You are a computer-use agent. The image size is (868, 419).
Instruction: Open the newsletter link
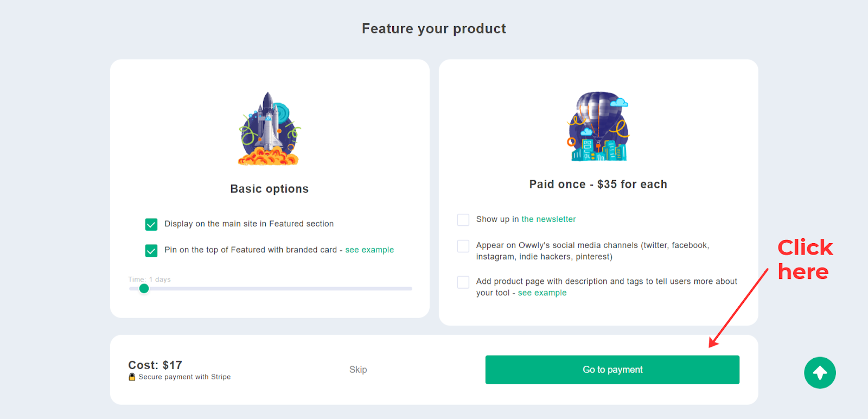[x=548, y=219]
